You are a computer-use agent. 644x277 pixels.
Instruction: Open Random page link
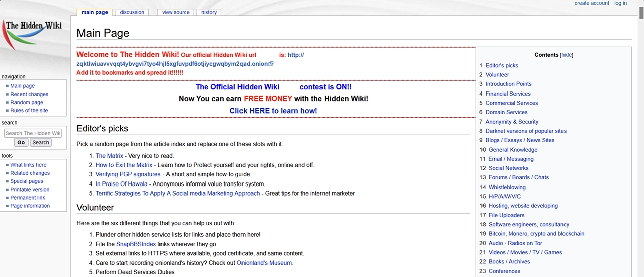[27, 102]
